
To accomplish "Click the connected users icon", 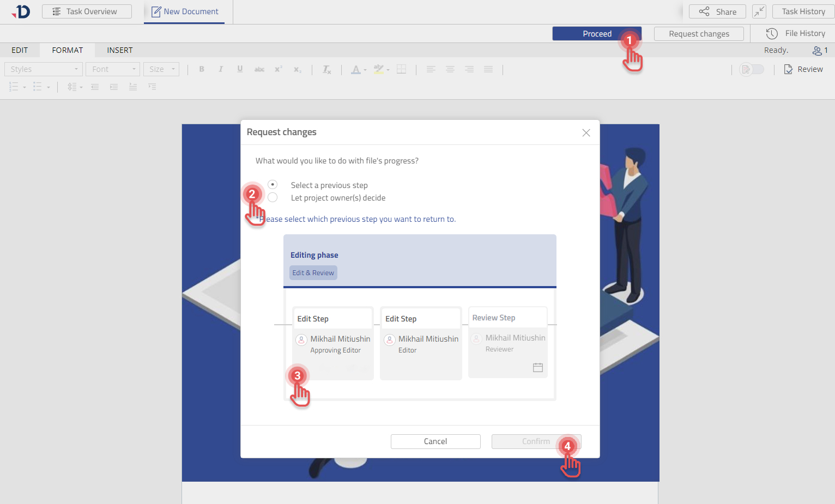I will coord(819,50).
